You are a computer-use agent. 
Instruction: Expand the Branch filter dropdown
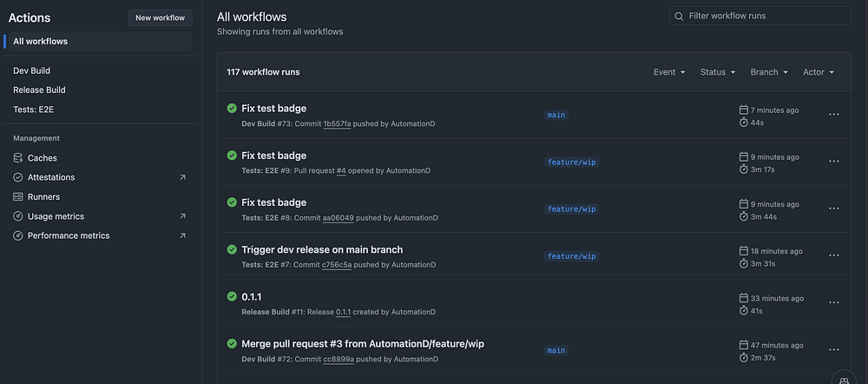point(769,72)
